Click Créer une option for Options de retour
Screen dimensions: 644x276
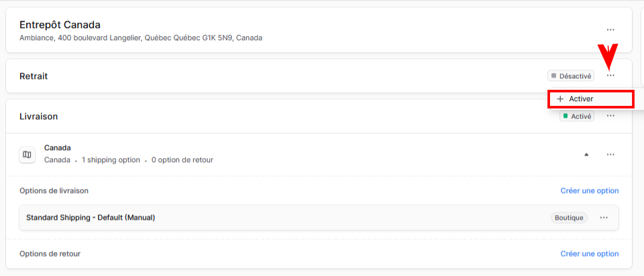590,254
